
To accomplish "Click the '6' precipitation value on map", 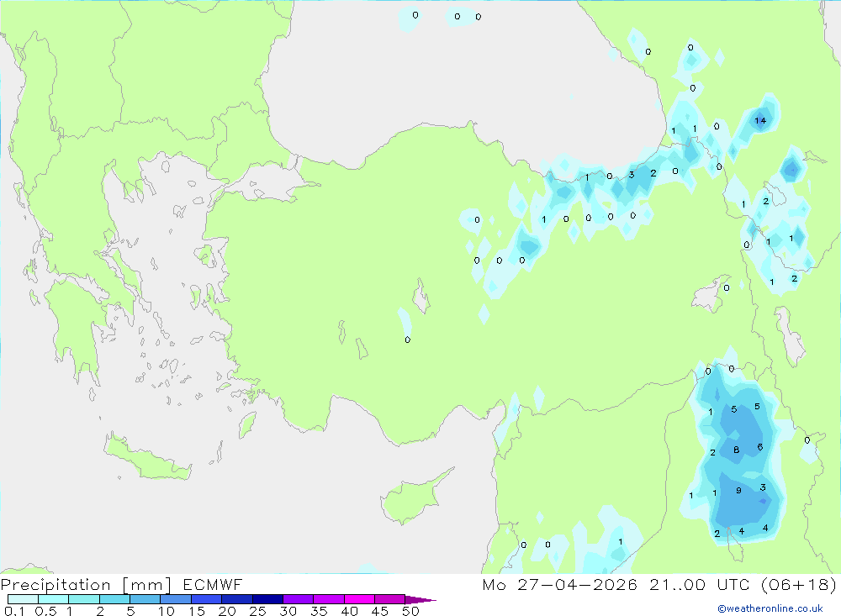I will point(760,446).
